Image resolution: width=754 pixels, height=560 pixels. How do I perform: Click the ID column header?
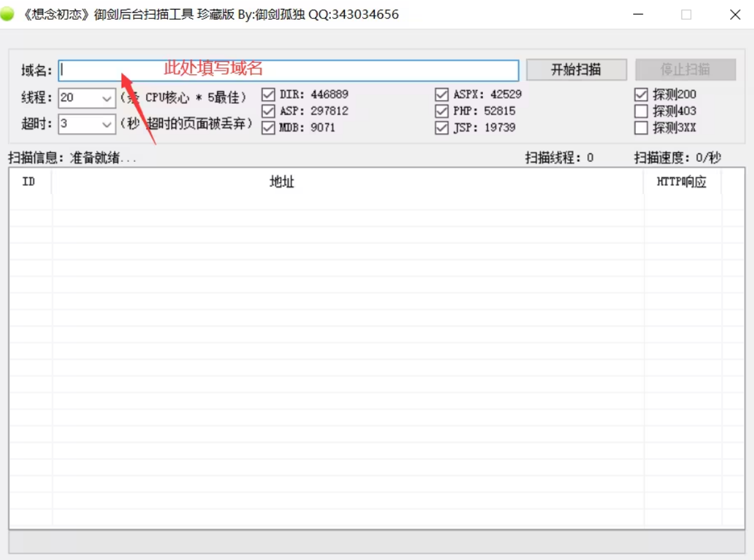click(29, 182)
